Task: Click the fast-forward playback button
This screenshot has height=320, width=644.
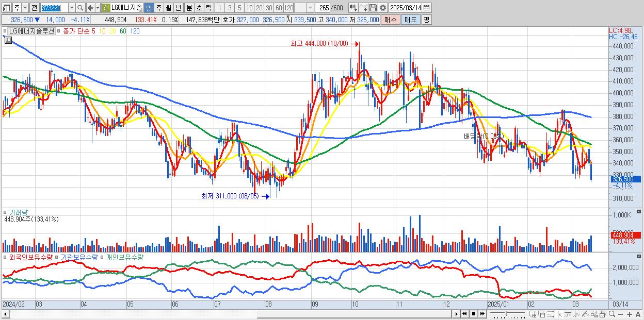Action: coord(482,314)
